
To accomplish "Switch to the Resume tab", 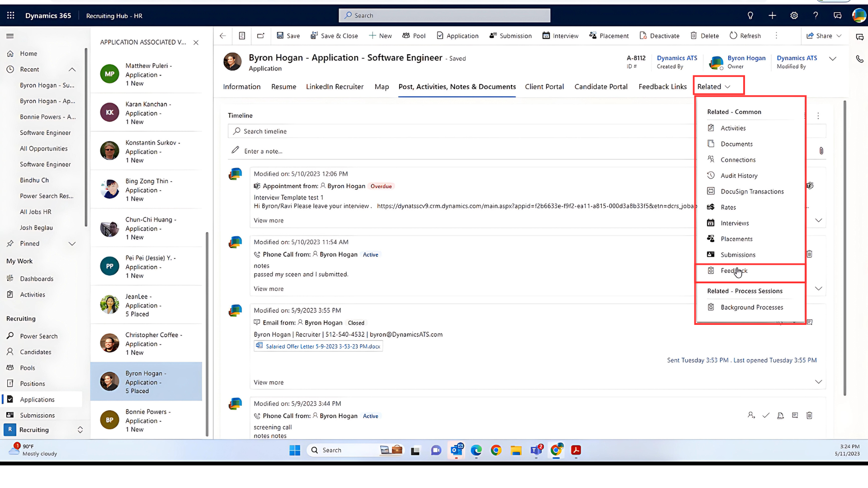I will [x=283, y=87].
